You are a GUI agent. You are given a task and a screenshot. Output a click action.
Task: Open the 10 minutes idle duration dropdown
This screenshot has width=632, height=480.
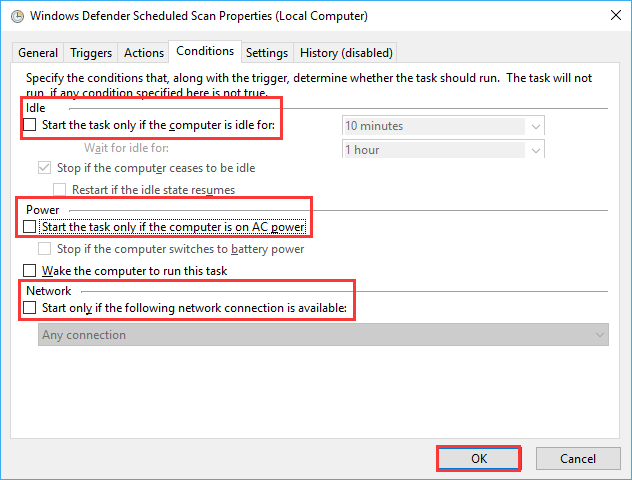[443, 126]
